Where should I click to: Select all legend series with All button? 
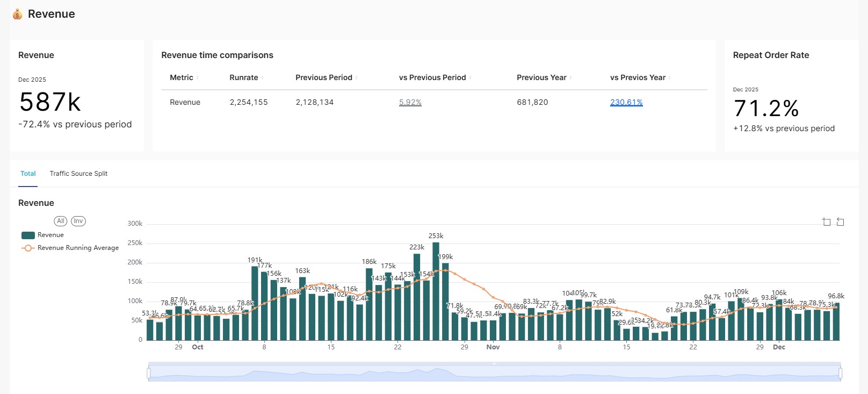click(x=61, y=221)
